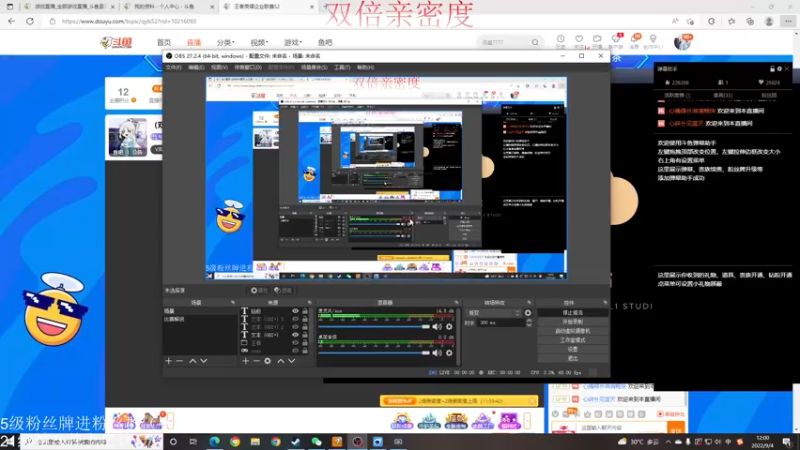This screenshot has width=800, height=450.
Task: Open WeChat from the taskbar
Action: tap(316, 442)
